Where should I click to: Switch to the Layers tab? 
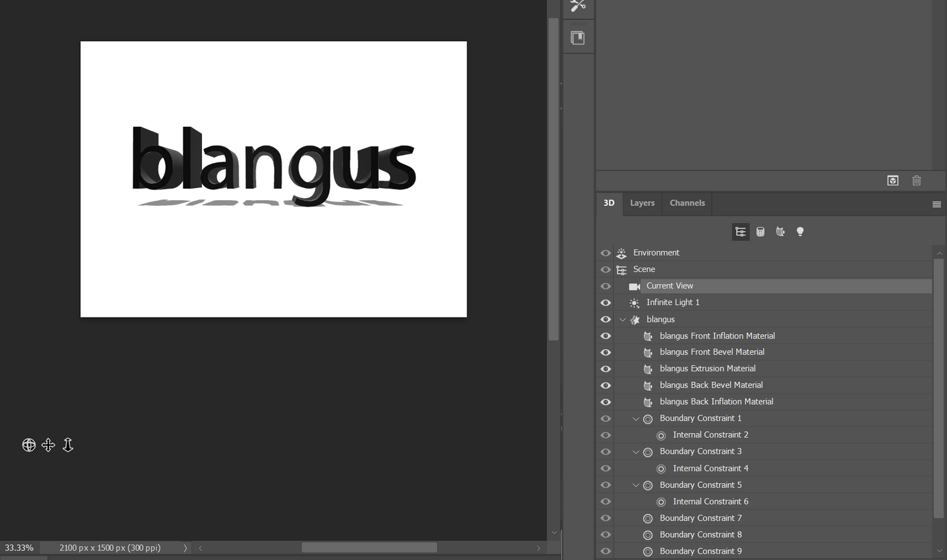tap(642, 203)
